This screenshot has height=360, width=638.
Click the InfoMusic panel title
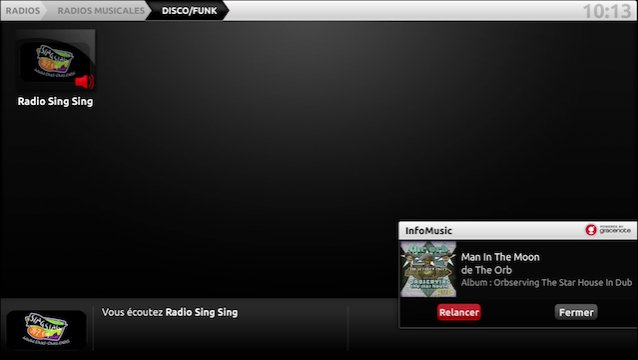coord(428,231)
